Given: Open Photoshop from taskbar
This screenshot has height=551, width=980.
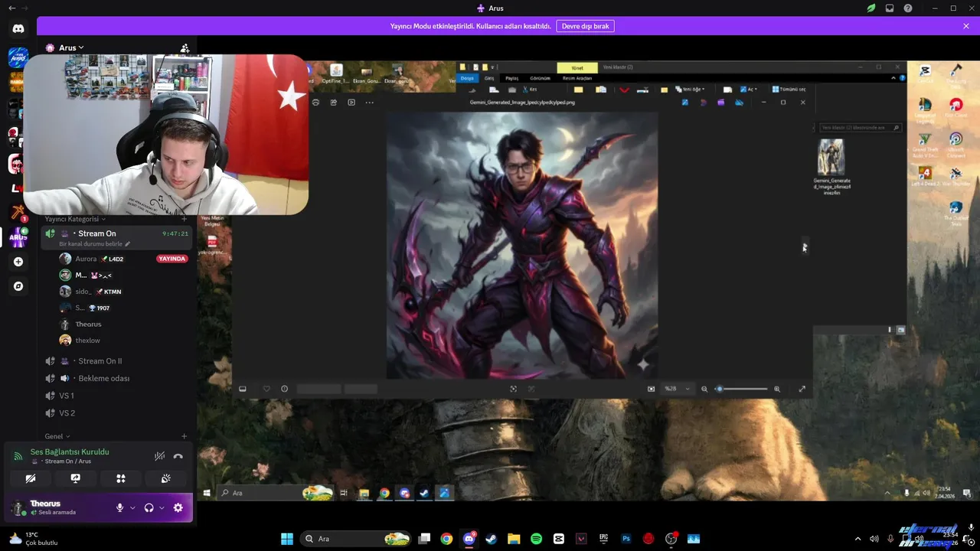Looking at the screenshot, I should (x=626, y=539).
